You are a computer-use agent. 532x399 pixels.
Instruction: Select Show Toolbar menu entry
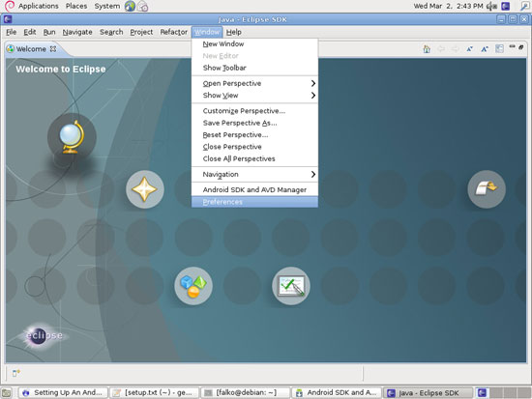point(254,68)
